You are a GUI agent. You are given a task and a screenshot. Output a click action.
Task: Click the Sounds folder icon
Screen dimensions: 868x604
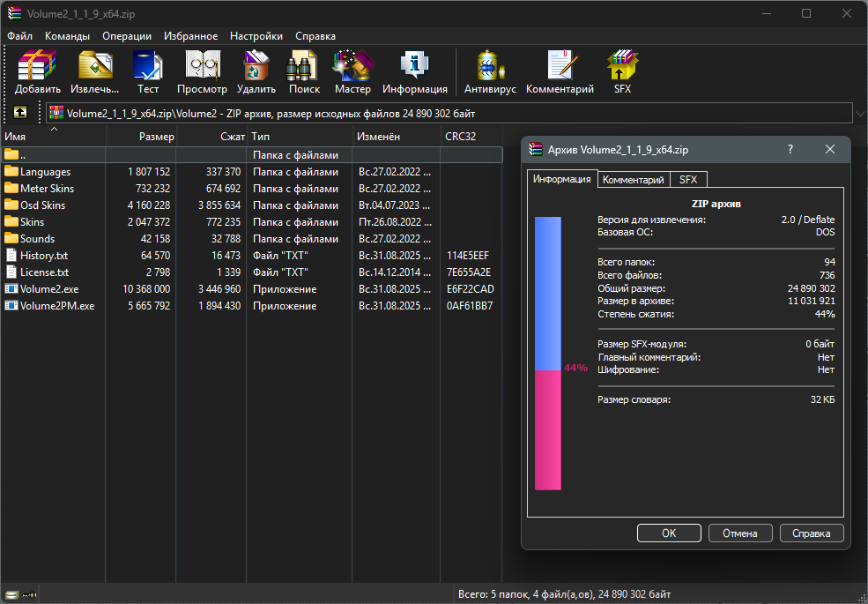point(11,238)
